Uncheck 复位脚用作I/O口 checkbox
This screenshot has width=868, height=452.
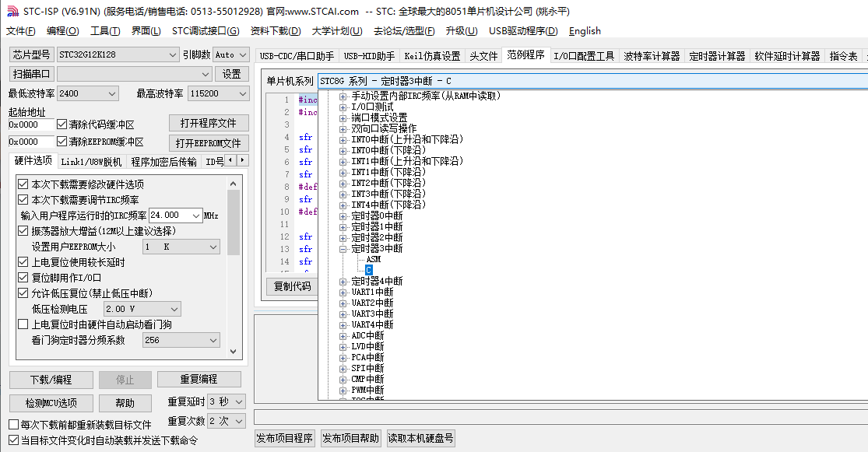point(23,278)
